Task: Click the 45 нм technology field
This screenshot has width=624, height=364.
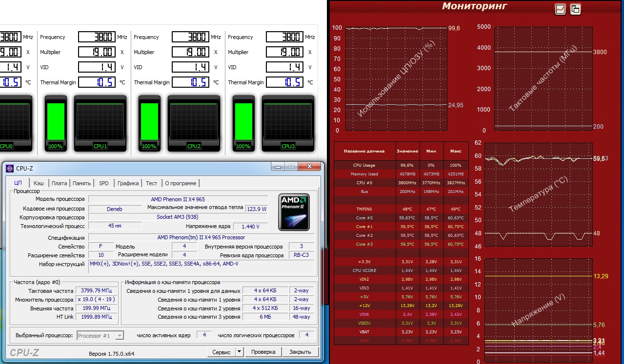Action: point(115,226)
